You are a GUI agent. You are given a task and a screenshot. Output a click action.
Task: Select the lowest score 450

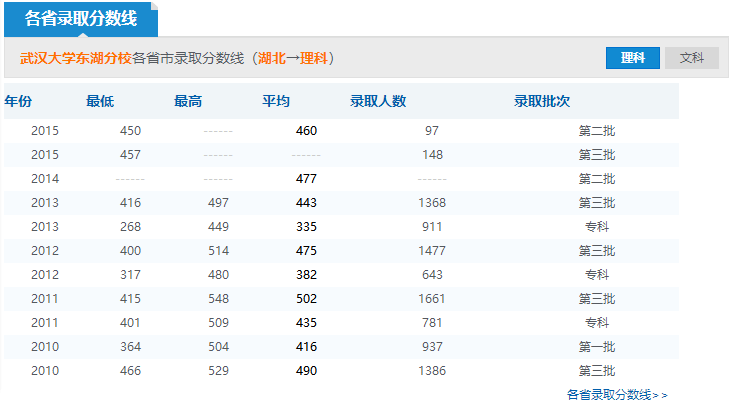pos(130,131)
